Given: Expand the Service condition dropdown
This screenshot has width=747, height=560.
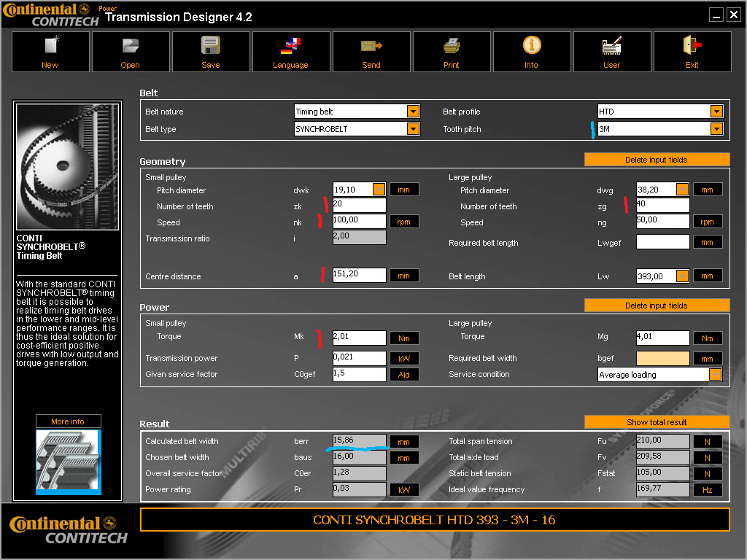Looking at the screenshot, I should tap(715, 375).
